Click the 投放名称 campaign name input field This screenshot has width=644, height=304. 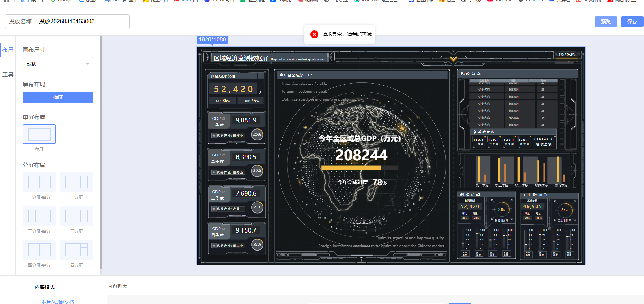point(82,22)
